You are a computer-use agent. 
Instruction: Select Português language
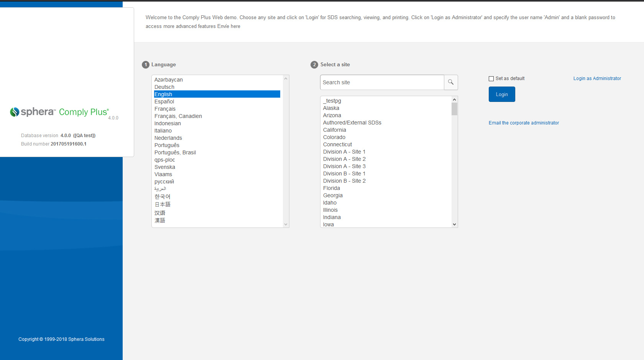coord(217,145)
